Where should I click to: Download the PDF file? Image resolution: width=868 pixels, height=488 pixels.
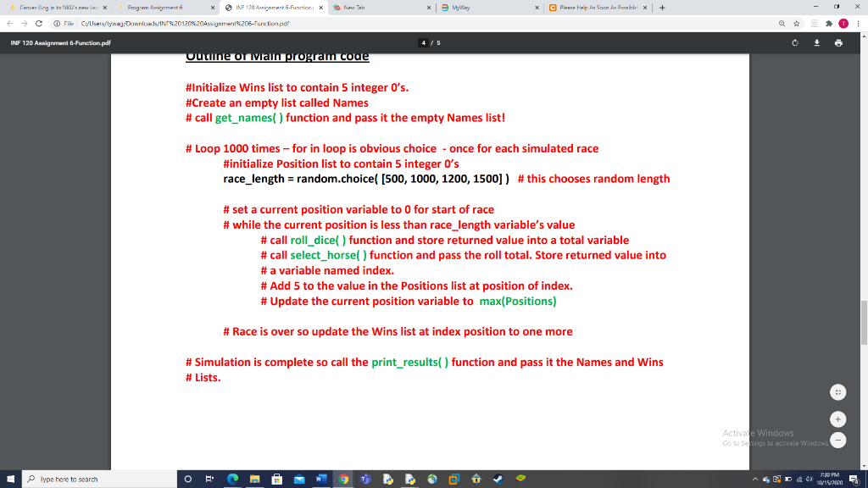816,42
